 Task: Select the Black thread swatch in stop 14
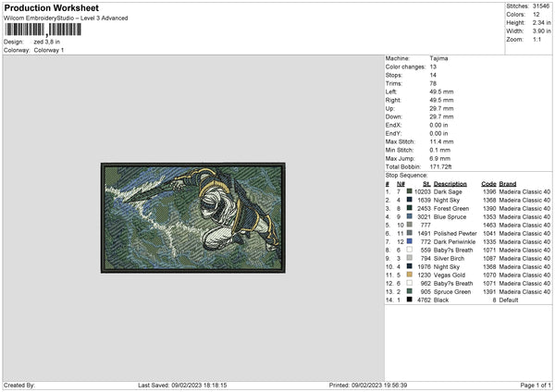408,299
